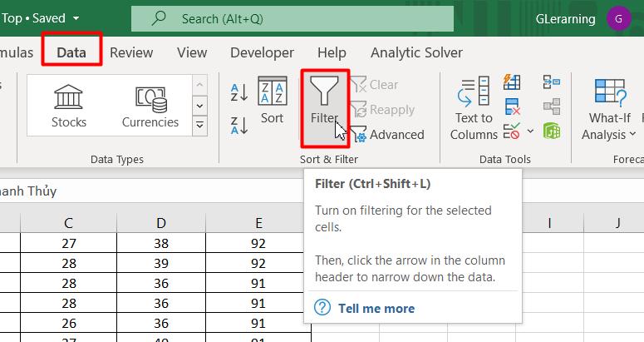The width and height of the screenshot is (644, 342).
Task: Open the Data ribbon tab
Action: pos(71,52)
